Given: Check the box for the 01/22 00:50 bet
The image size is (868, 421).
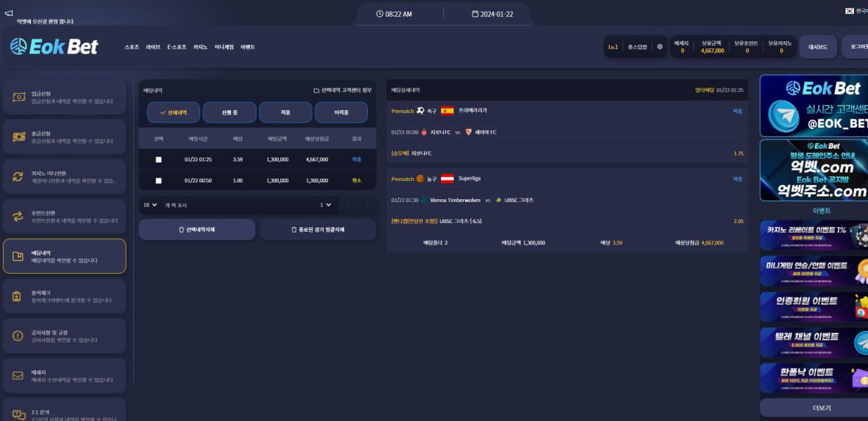Looking at the screenshot, I should point(159,181).
